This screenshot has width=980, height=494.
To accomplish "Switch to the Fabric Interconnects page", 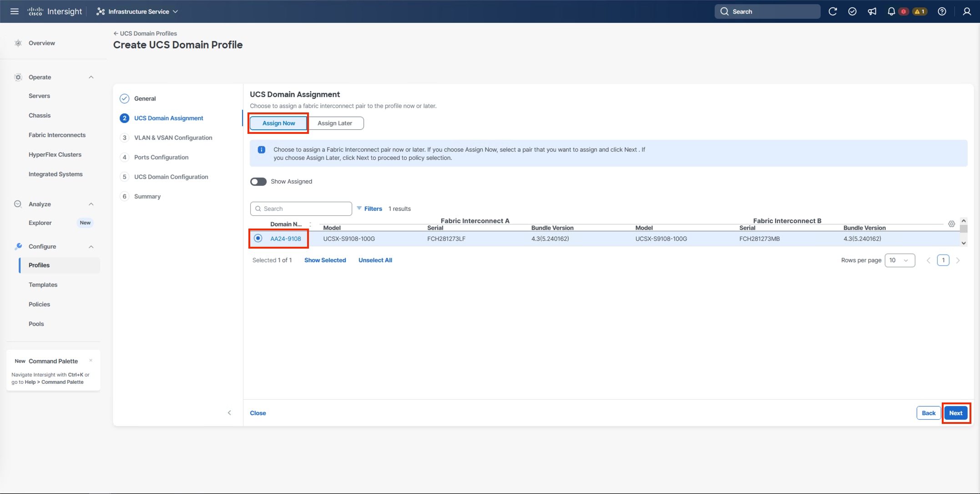I will (57, 135).
